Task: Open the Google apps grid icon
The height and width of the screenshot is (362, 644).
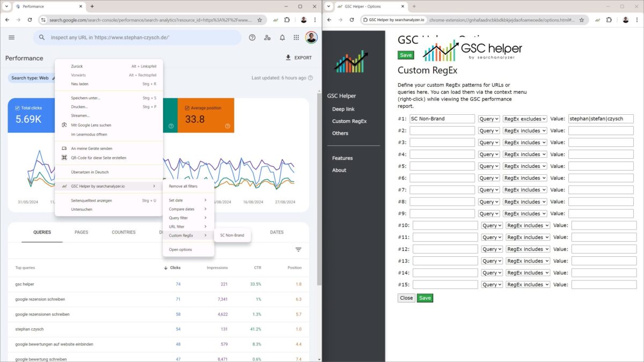Action: (x=296, y=38)
